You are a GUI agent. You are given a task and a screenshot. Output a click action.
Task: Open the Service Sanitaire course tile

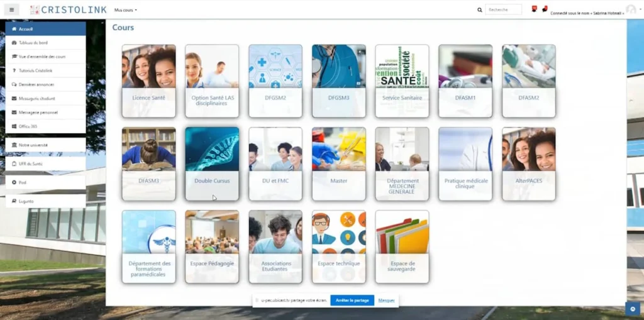tap(402, 80)
